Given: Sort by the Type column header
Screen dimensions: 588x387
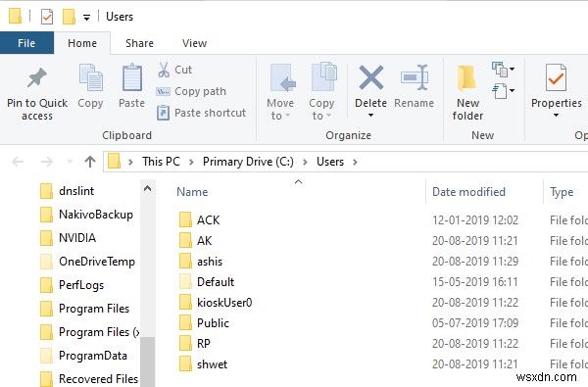Looking at the screenshot, I should coord(562,192).
